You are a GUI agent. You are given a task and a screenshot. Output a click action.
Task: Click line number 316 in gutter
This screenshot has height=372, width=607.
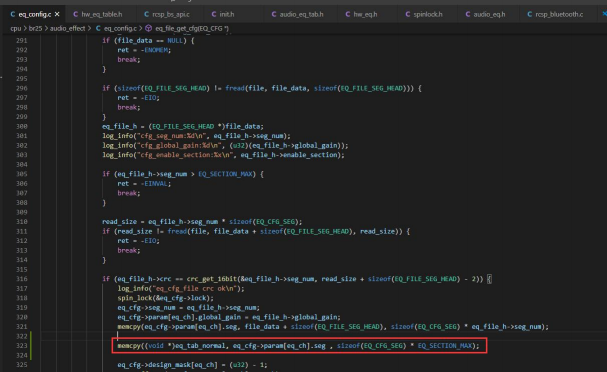click(22, 279)
